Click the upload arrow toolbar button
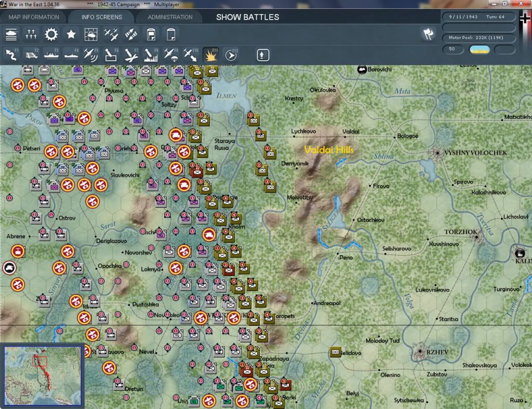Viewport: 532px width, 409px height. (263, 55)
